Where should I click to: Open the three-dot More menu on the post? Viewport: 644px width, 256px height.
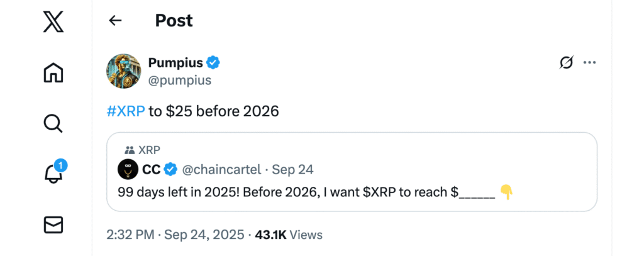point(589,62)
